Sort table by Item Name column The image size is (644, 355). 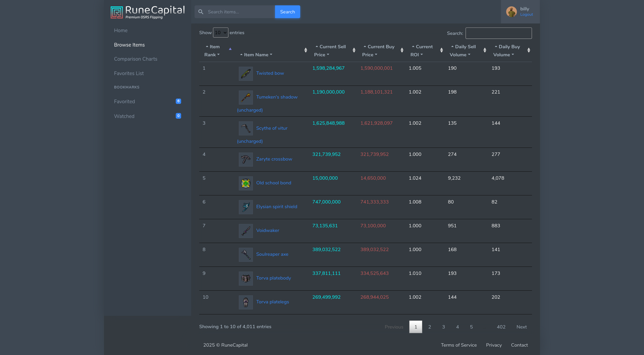(x=256, y=55)
